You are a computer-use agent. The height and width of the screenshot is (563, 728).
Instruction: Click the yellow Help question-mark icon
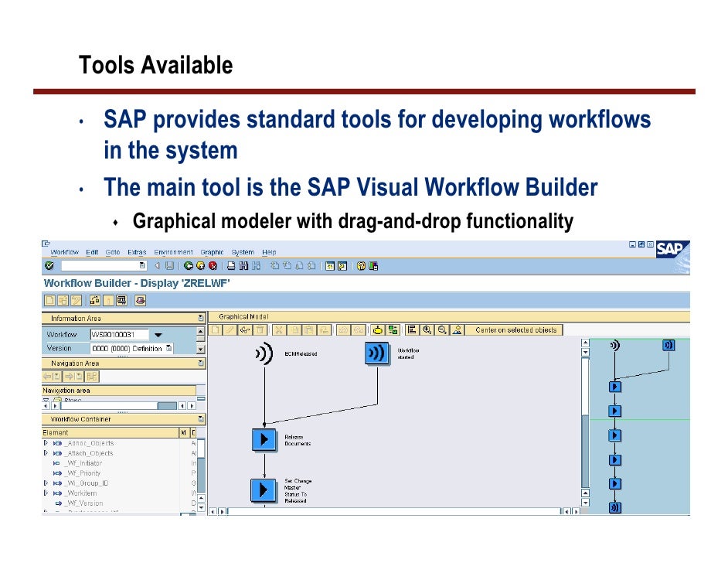(x=361, y=266)
